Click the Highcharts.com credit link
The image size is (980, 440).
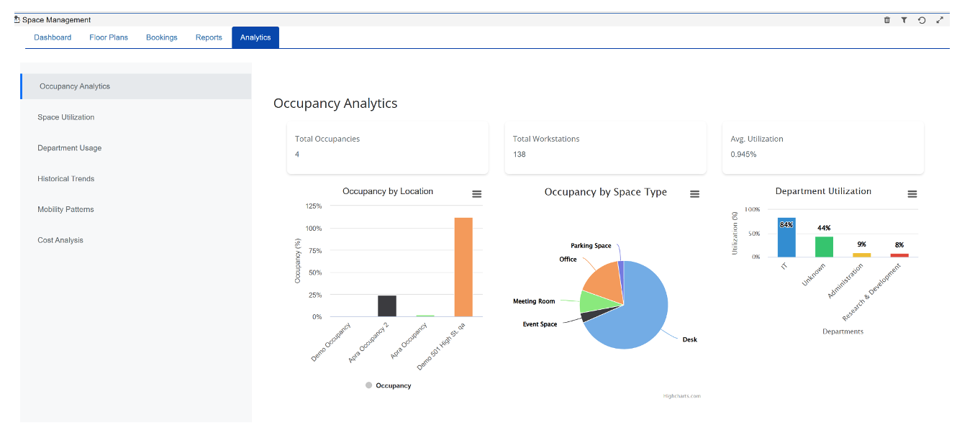coord(681,395)
